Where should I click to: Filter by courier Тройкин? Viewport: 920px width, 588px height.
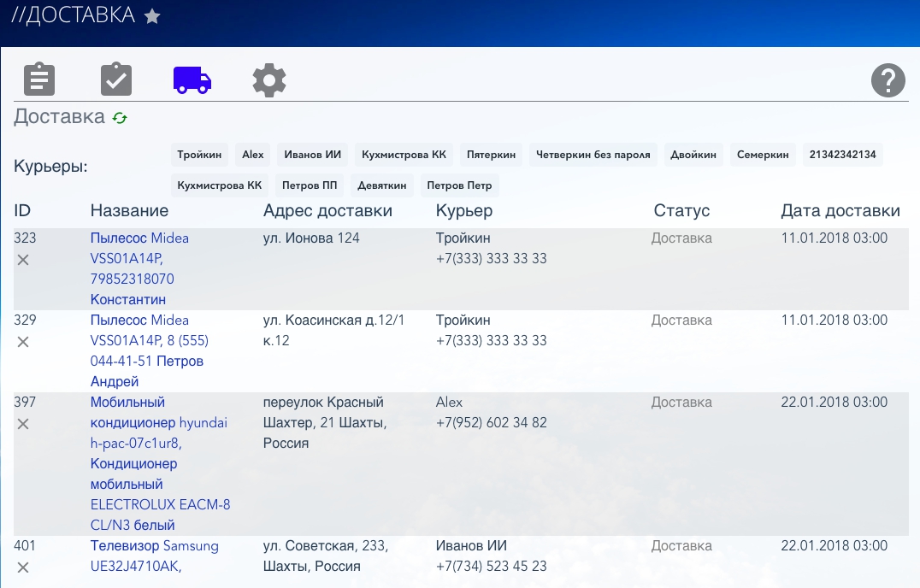tap(199, 155)
